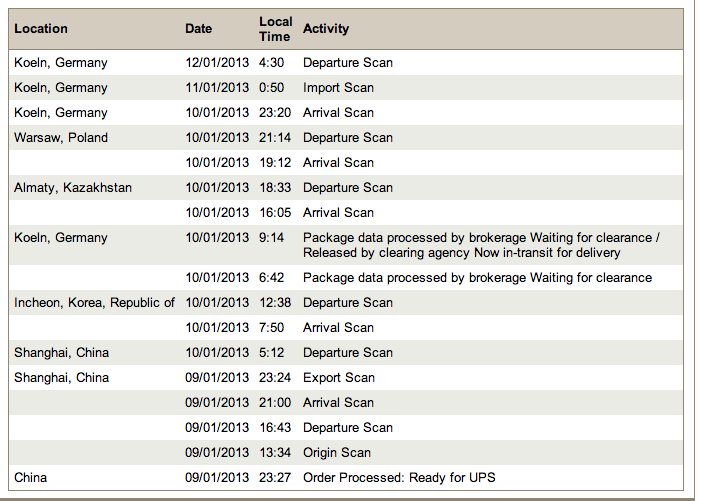Click the Incheon, Korea, Republic of cell

(x=94, y=303)
